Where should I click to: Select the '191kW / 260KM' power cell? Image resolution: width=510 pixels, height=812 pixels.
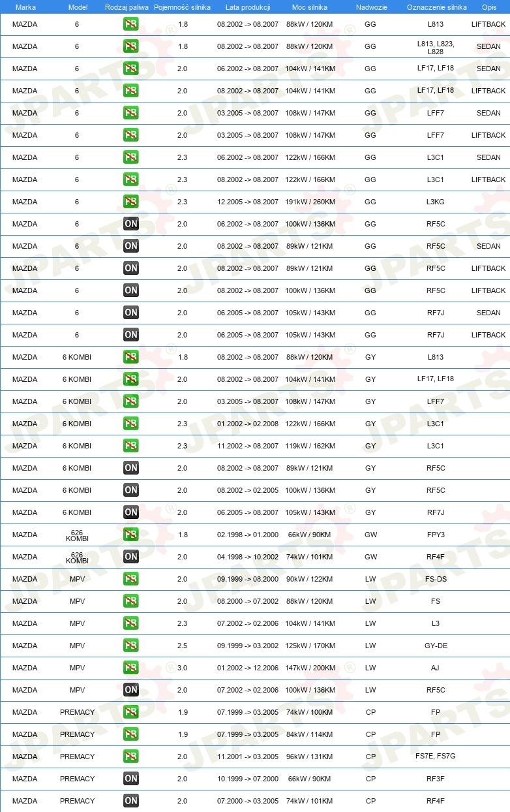(310, 202)
